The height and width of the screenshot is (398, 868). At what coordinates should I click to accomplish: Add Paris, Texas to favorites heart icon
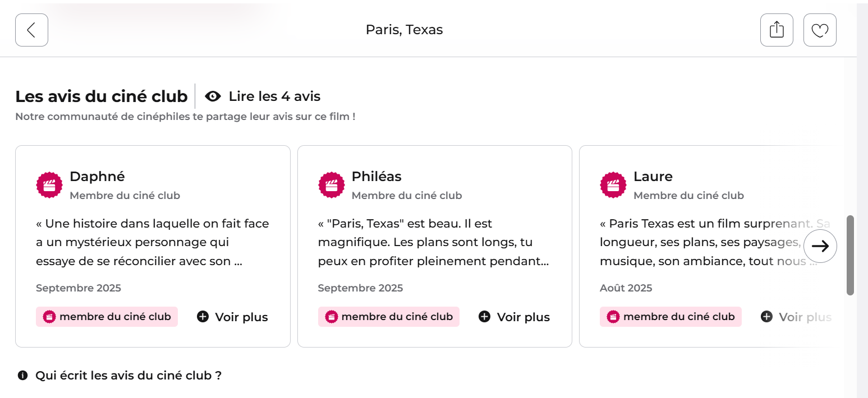(x=820, y=30)
